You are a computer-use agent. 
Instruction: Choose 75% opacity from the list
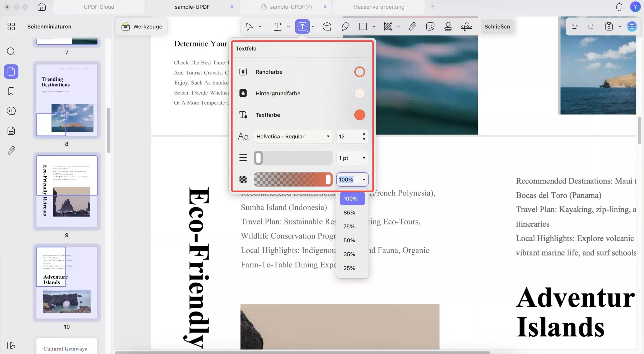coord(352,226)
